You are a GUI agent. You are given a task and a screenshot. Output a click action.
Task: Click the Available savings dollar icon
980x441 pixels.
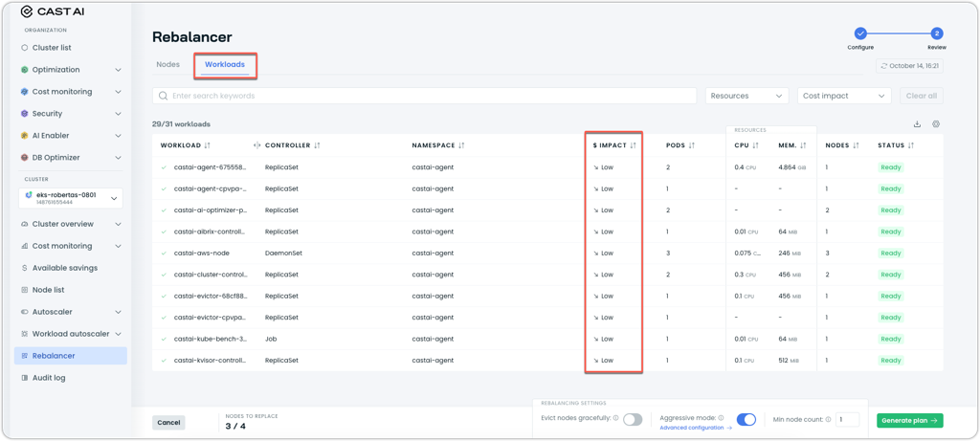24,268
